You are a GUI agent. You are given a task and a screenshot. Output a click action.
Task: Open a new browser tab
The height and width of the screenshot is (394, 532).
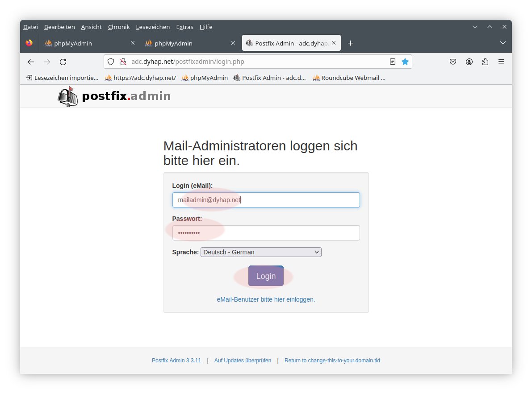pyautogui.click(x=351, y=43)
